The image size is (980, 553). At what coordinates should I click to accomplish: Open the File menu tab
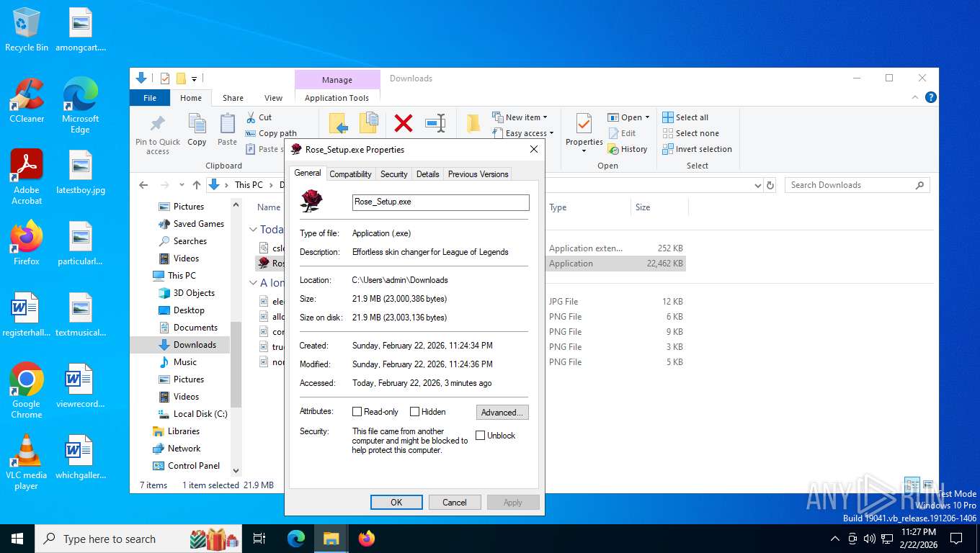(150, 98)
